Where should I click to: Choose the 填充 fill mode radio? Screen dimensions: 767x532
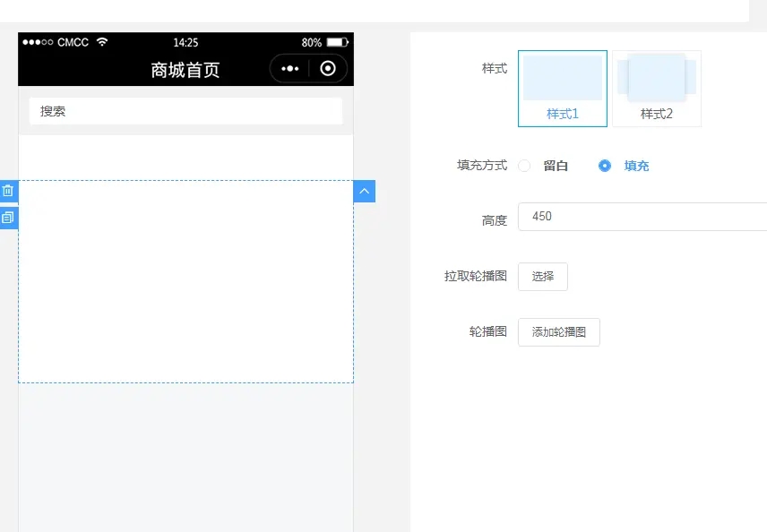click(605, 166)
